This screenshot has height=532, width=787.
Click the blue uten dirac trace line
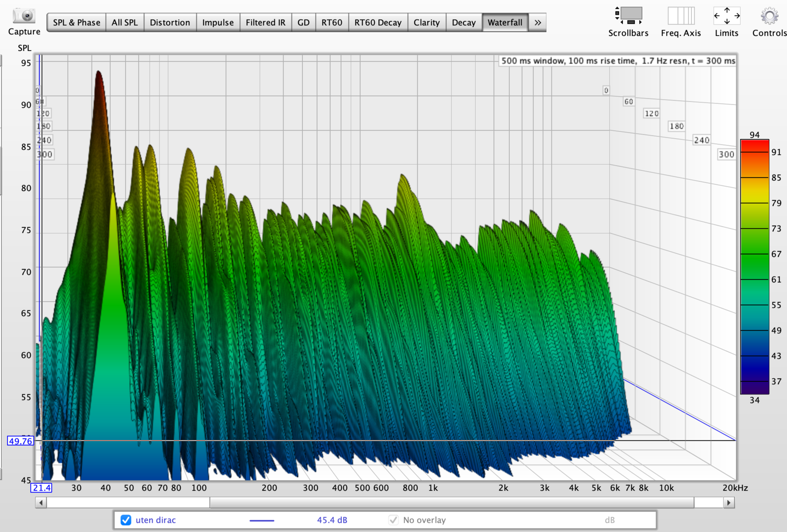[x=262, y=520]
